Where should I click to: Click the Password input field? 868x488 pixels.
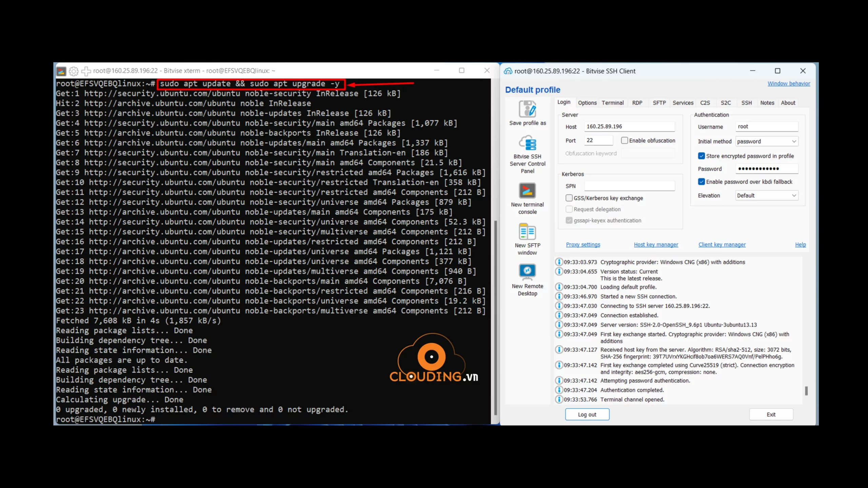pos(767,169)
